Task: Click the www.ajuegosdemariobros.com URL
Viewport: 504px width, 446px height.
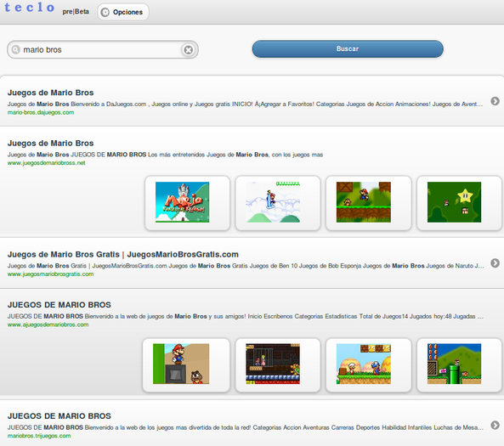Action: tap(48, 325)
